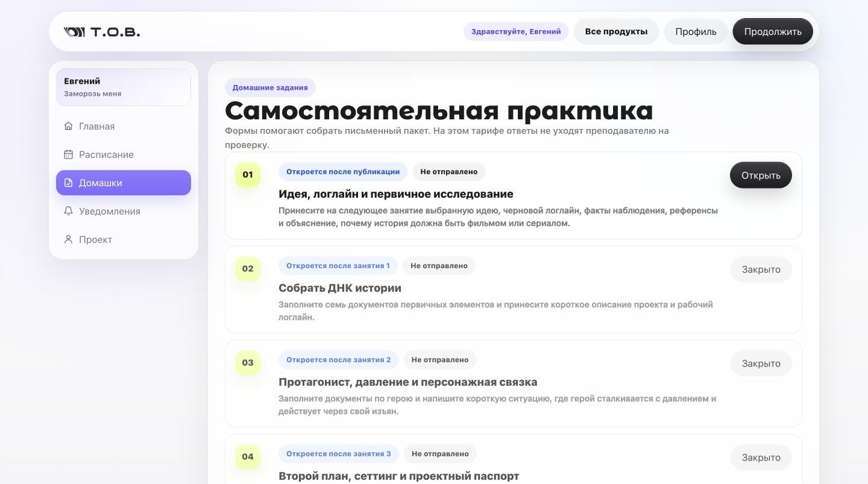The image size is (868, 484).
Task: Click description starting Принесите на следующее занятие
Action: point(498,217)
